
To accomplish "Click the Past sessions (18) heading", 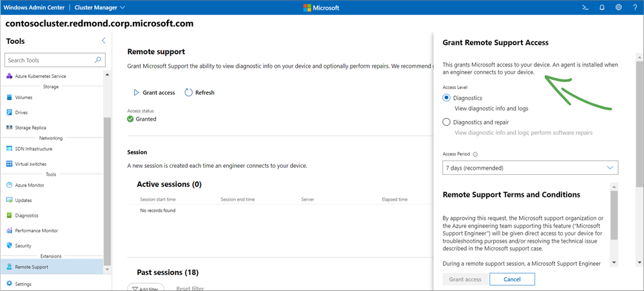I will [168, 272].
